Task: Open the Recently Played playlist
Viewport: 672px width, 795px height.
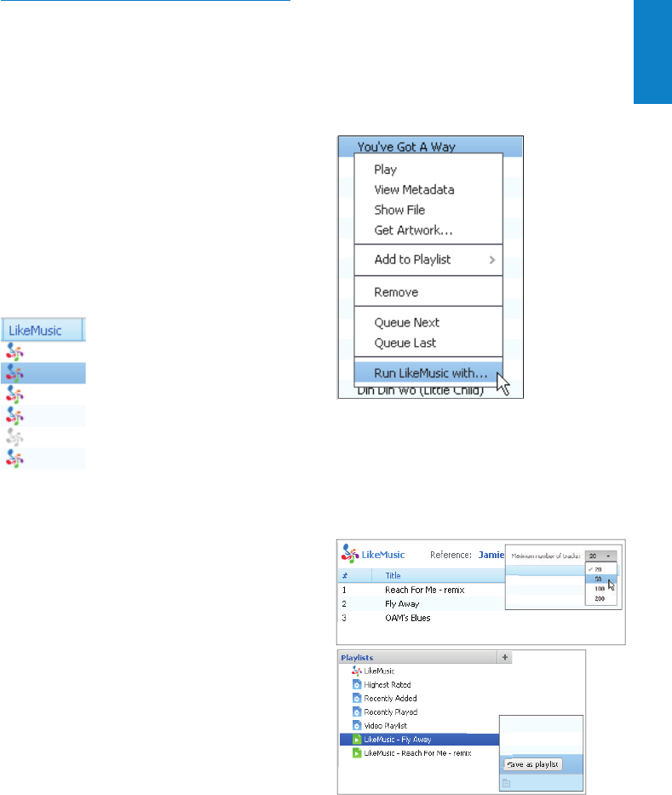Action: pyautogui.click(x=391, y=711)
